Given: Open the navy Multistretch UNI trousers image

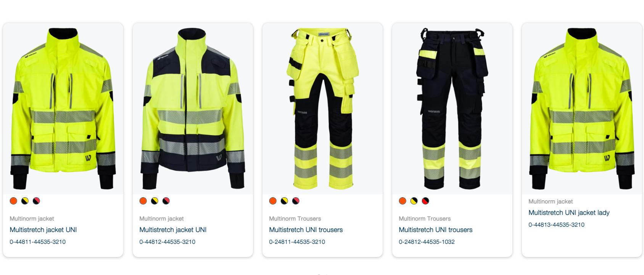Looking at the screenshot, I should click(452, 109).
